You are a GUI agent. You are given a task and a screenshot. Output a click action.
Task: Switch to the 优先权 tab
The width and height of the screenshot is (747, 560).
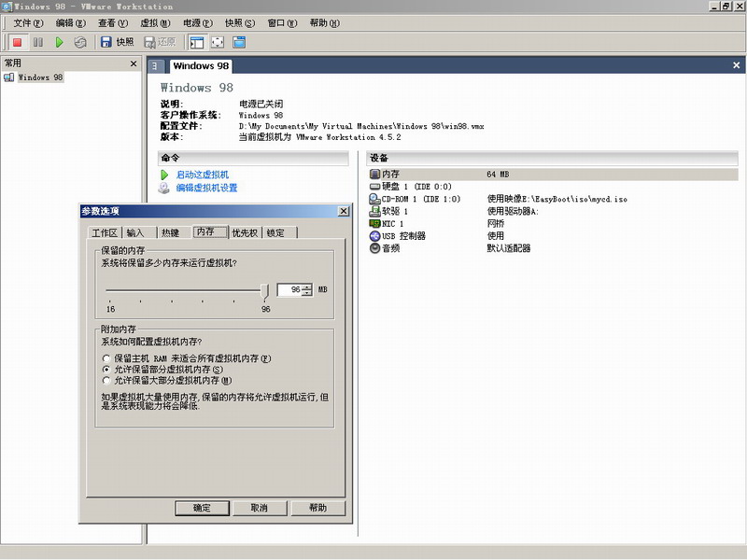[x=245, y=232]
